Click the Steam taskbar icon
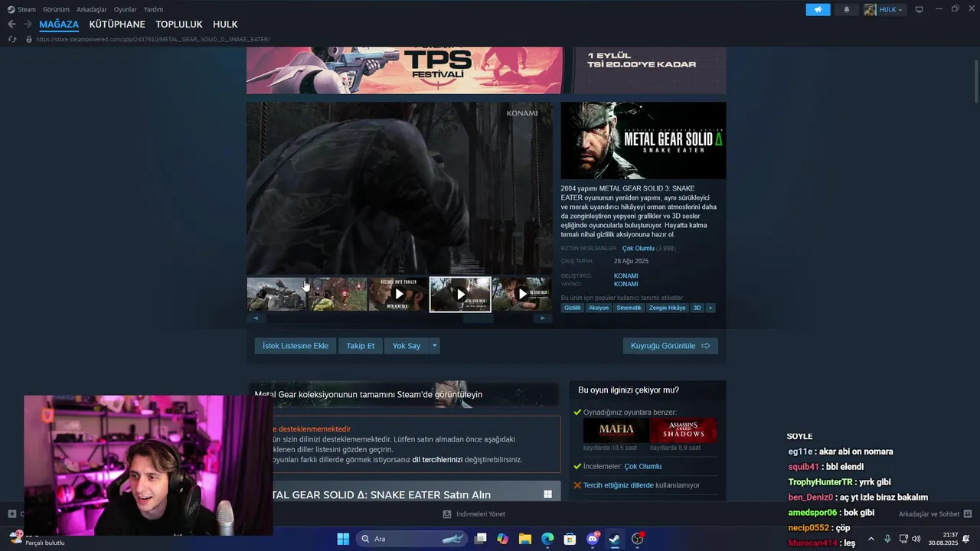This screenshot has width=980, height=551. (615, 539)
